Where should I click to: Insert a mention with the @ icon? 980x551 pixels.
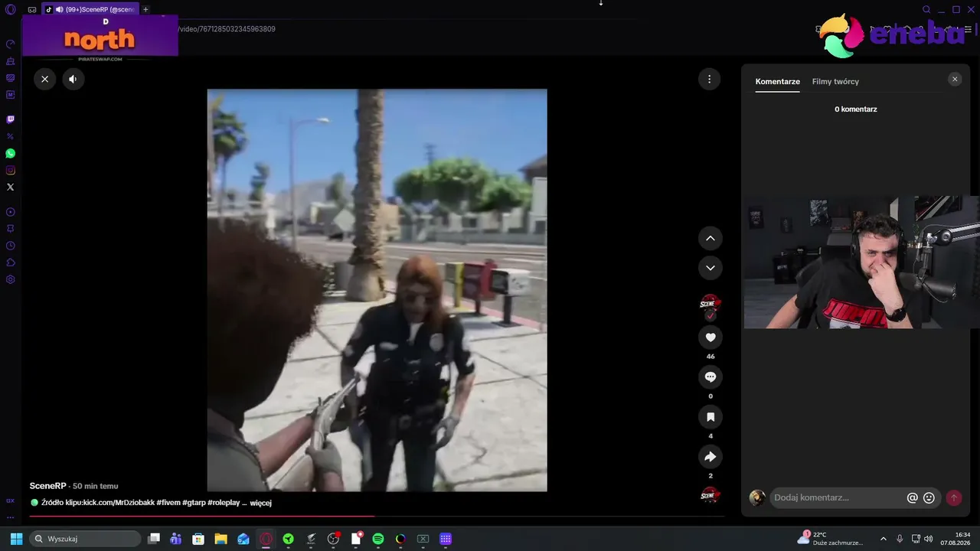tap(912, 497)
